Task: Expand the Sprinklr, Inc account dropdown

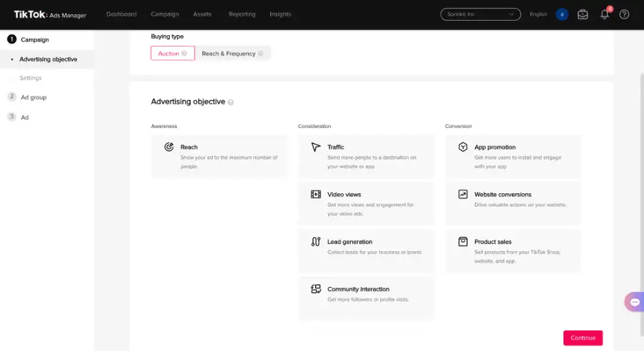Action: [480, 14]
